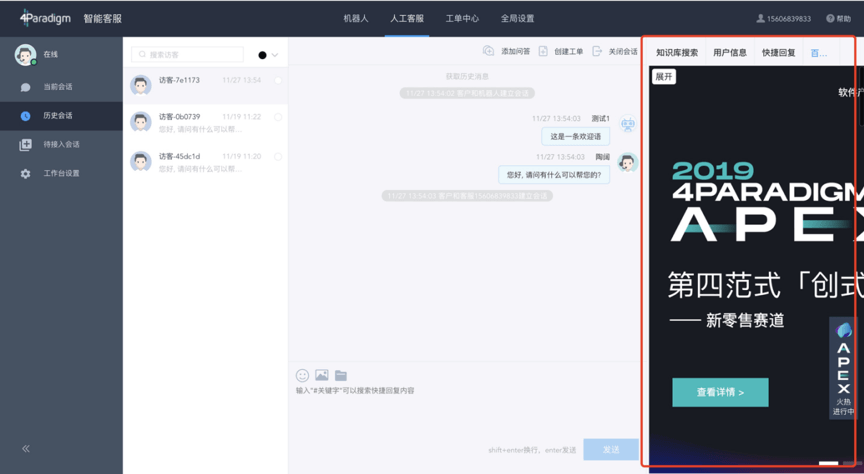The width and height of the screenshot is (864, 474).
Task: Focus the 搜索访客 search field
Action: coord(187,55)
